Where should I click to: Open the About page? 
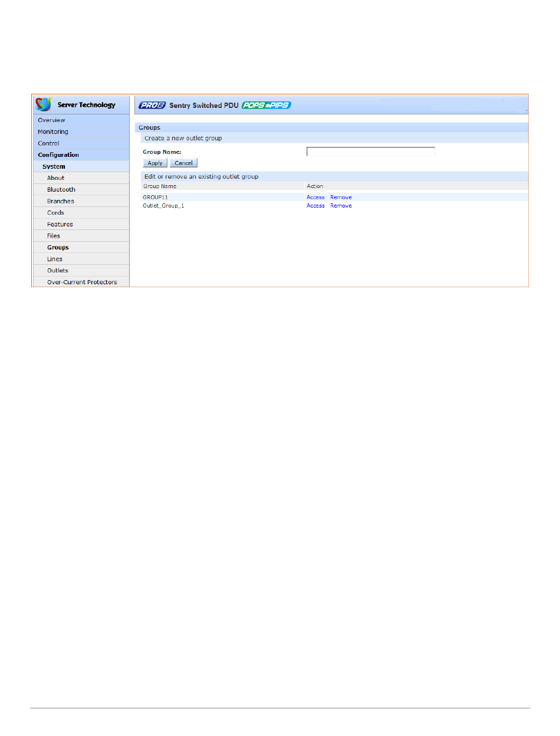coord(80,178)
